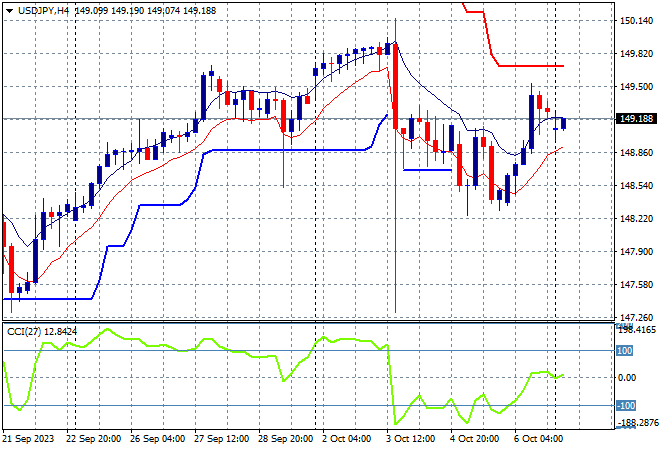Select the 149.500 price axis label

tap(636, 86)
